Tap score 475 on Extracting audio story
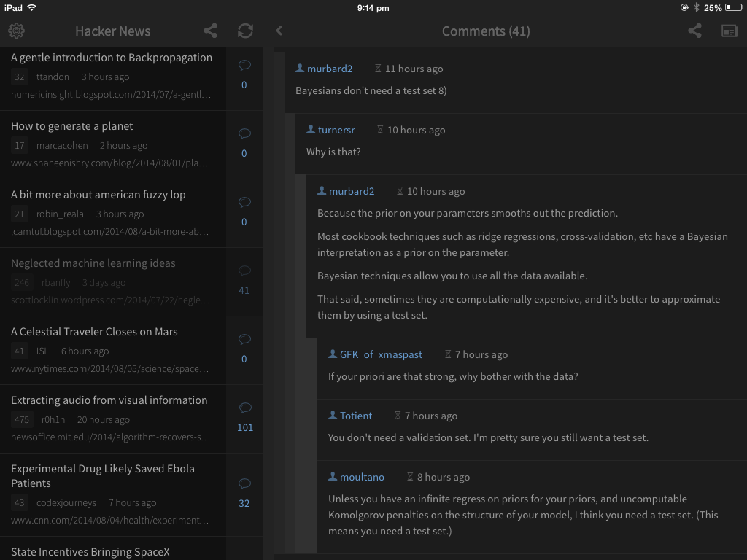Viewport: 747px width, 560px height. tap(21, 419)
